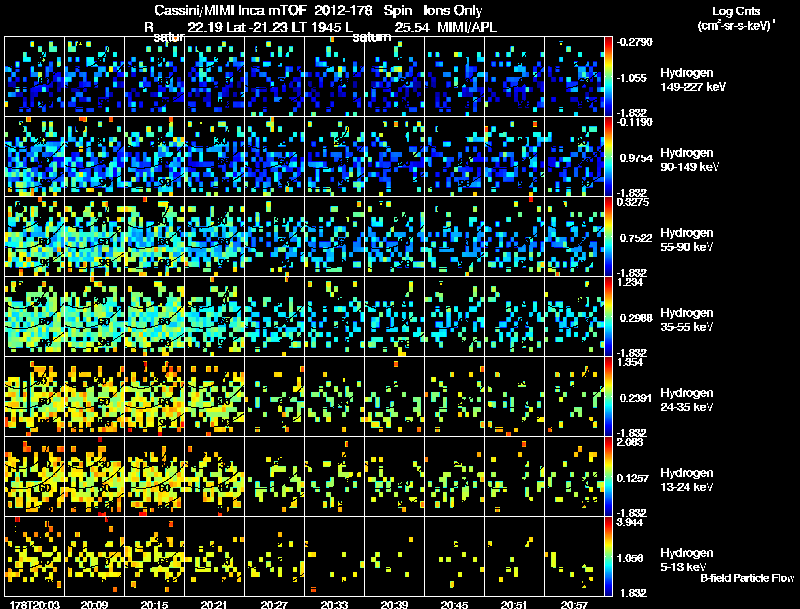This screenshot has width=800, height=609.
Task: Click the color bar beside the 13-24 keV row
Action: pos(608,477)
